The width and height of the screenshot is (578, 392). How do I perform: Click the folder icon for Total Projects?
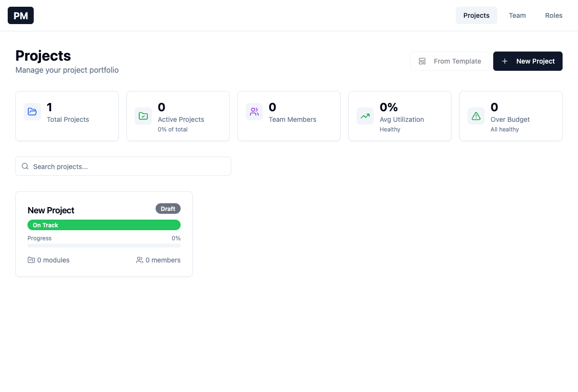click(x=32, y=112)
